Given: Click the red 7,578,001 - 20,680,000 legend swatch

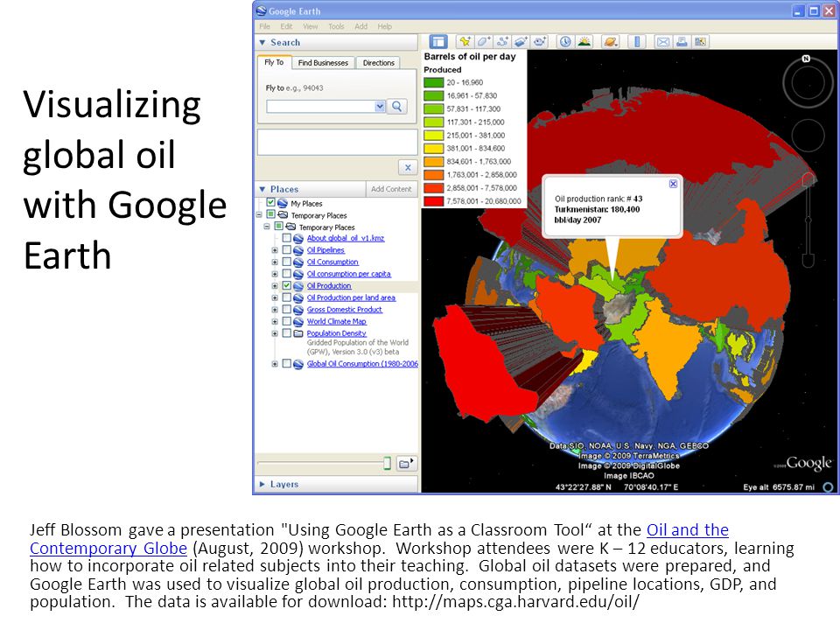Looking at the screenshot, I should click(x=433, y=201).
